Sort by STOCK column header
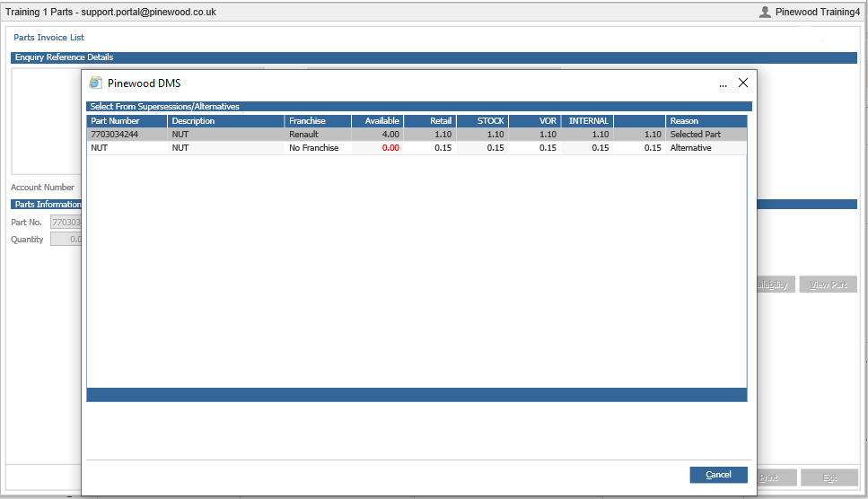This screenshot has width=868, height=499. tap(482, 120)
